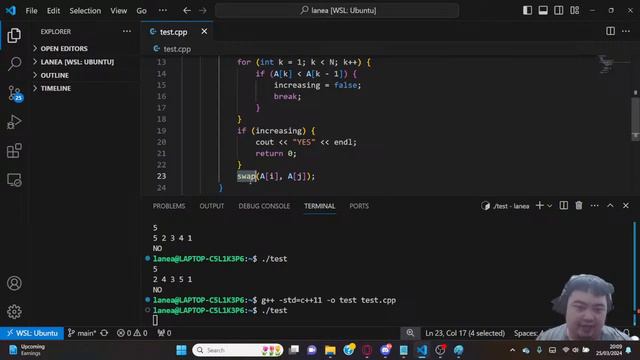The width and height of the screenshot is (640, 360).
Task: Open Source Control view with 25 badge
Action: [x=15, y=93]
